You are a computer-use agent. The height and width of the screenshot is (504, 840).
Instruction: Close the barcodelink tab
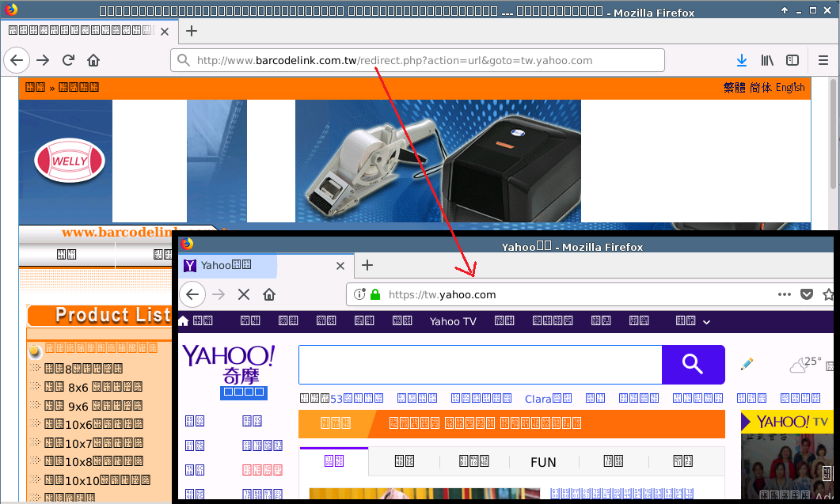tap(165, 32)
